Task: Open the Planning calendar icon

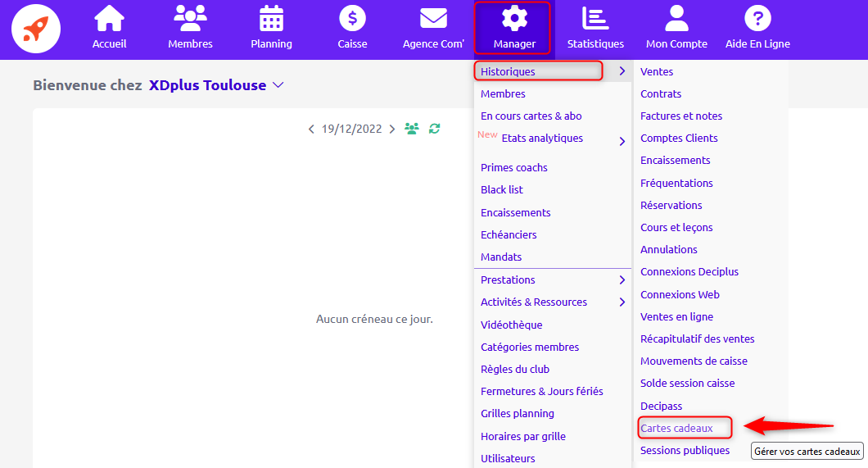Action: [271, 18]
